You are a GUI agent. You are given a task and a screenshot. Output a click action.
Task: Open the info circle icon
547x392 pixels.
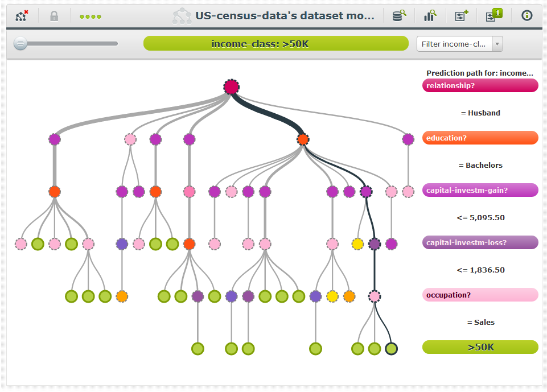[527, 15]
